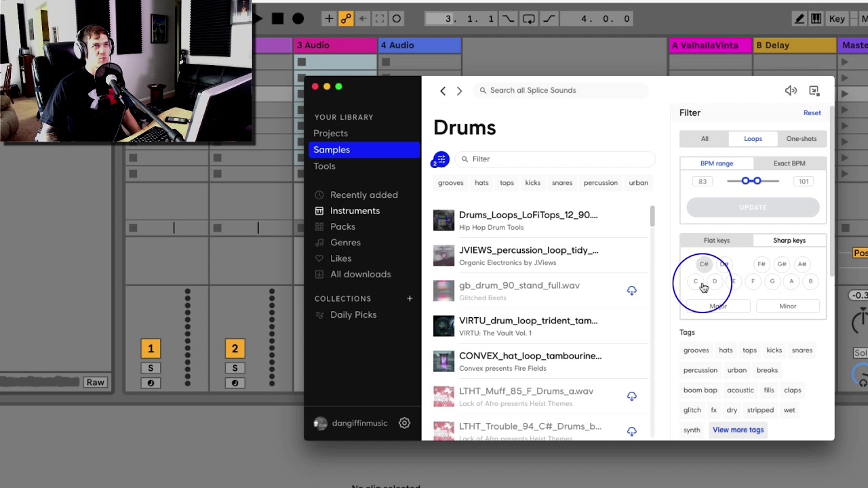Image resolution: width=868 pixels, height=488 pixels.
Task: Click the minimum BPM field showing 83
Action: coord(703,182)
